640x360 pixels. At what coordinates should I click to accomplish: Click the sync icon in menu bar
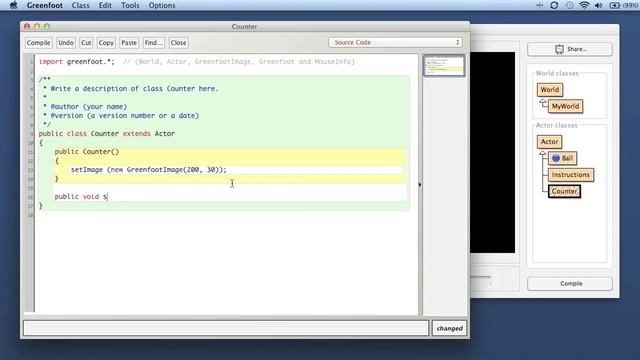[x=554, y=5]
